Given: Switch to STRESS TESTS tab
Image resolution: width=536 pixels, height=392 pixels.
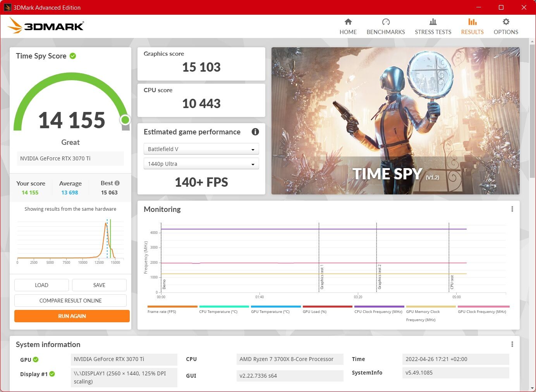Looking at the screenshot, I should coord(433,27).
